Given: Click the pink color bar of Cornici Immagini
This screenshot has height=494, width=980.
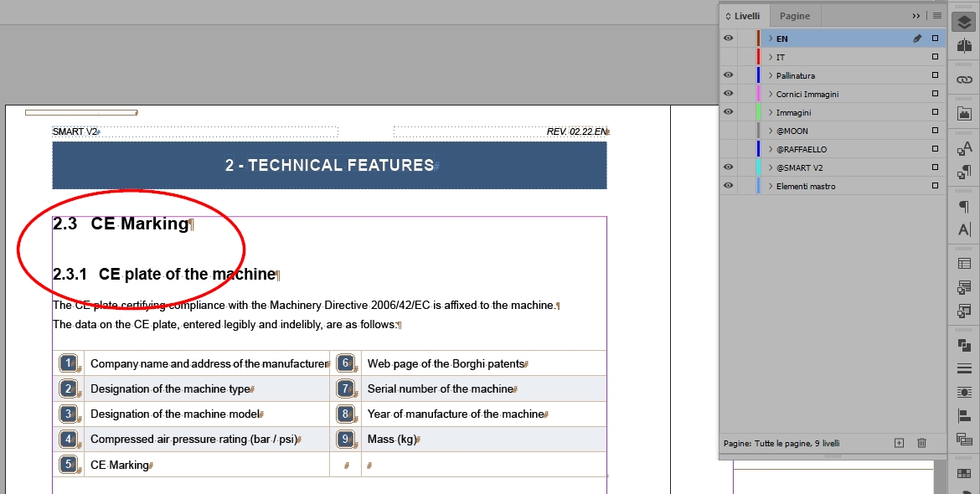Looking at the screenshot, I should [x=758, y=94].
